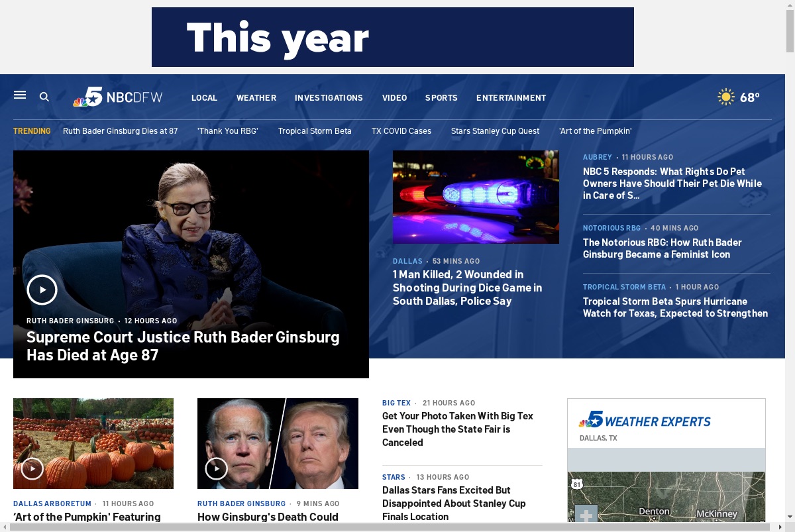Click 'DALLAS, TX' weather location text
The image size is (795, 532).
pyautogui.click(x=598, y=438)
